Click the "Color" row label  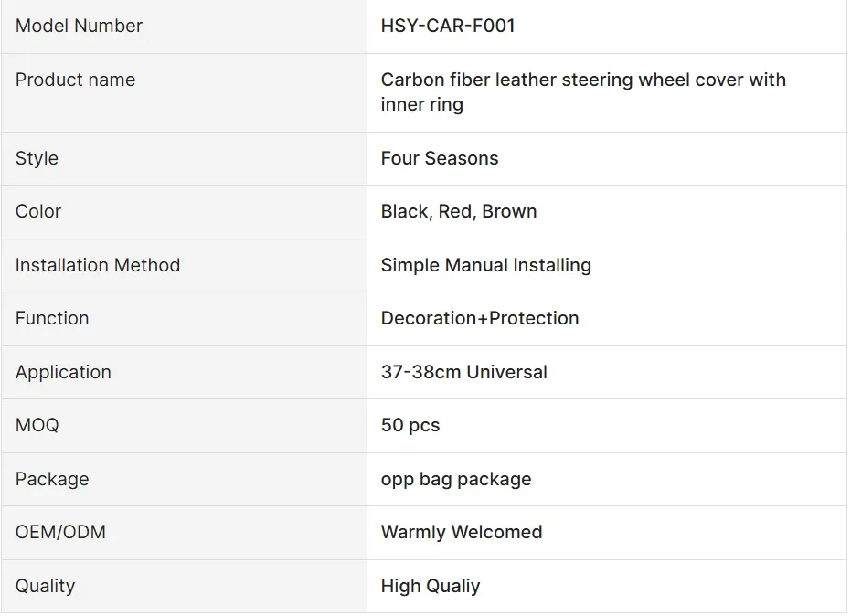click(x=38, y=212)
